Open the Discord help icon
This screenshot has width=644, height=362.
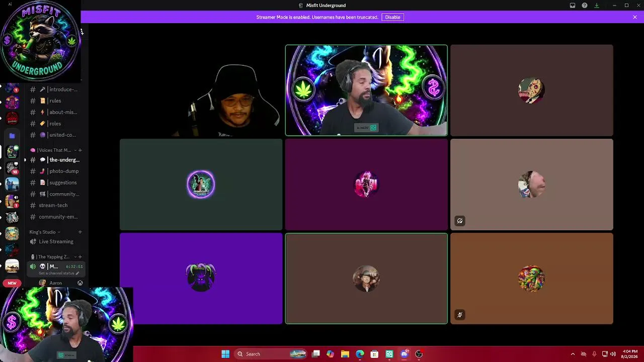[x=585, y=6]
